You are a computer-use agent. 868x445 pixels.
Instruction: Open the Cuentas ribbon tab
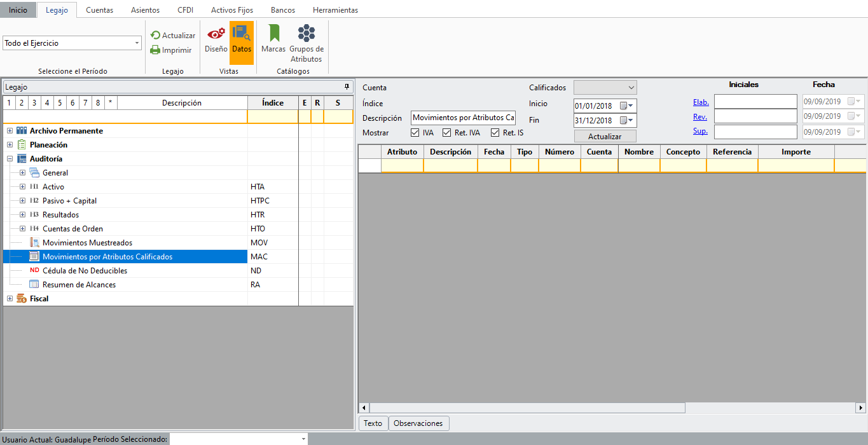click(99, 10)
